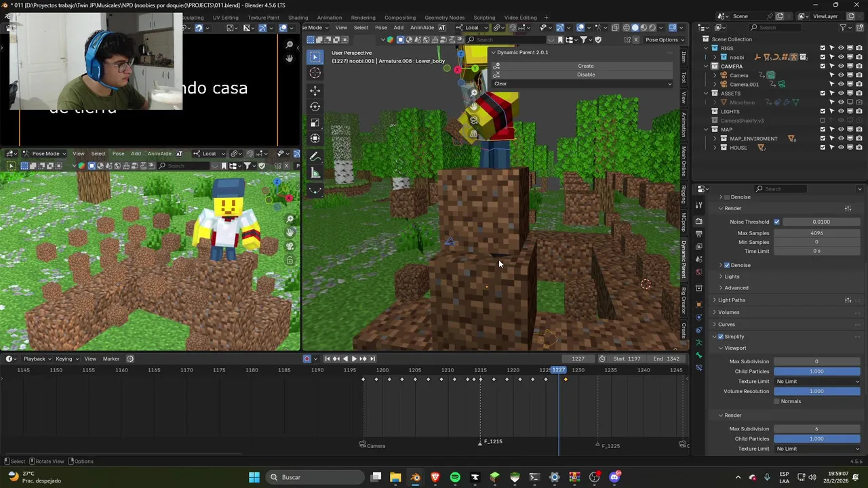This screenshot has height=488, width=868.
Task: Select the Measure ruler tool
Action: coord(315,174)
